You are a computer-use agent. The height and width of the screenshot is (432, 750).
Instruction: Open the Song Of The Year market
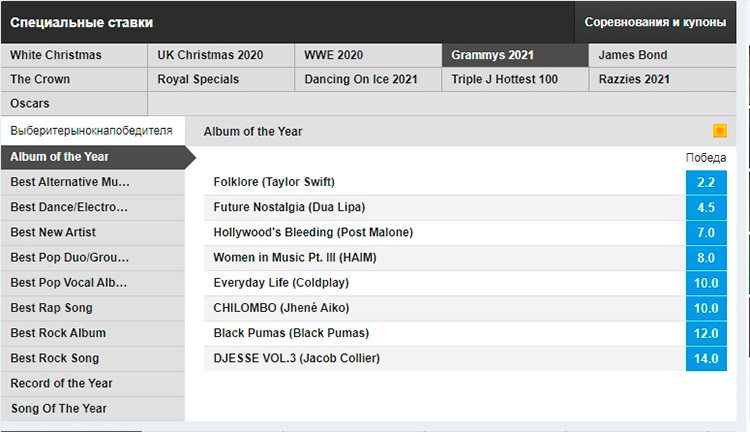[x=92, y=408]
